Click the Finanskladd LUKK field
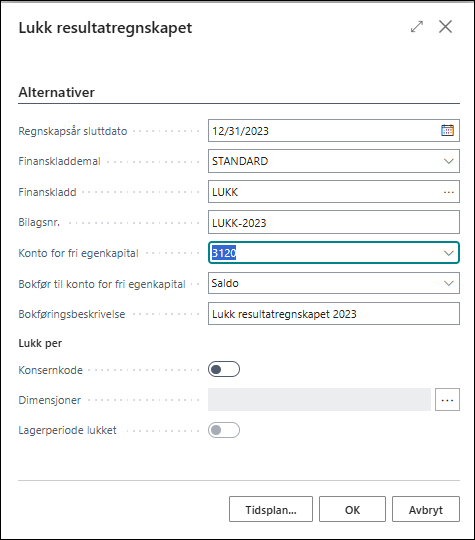Viewport: 475px width, 540px height. [324, 192]
